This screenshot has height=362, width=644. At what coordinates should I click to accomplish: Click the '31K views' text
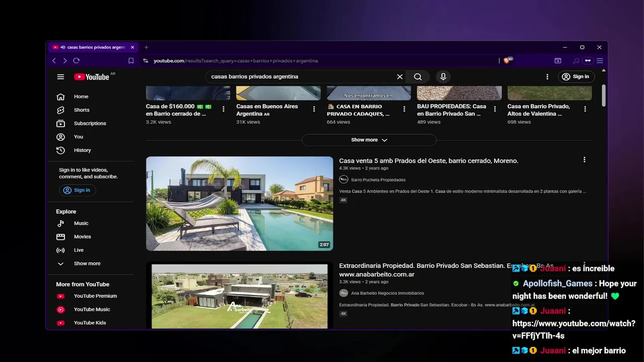click(x=248, y=122)
